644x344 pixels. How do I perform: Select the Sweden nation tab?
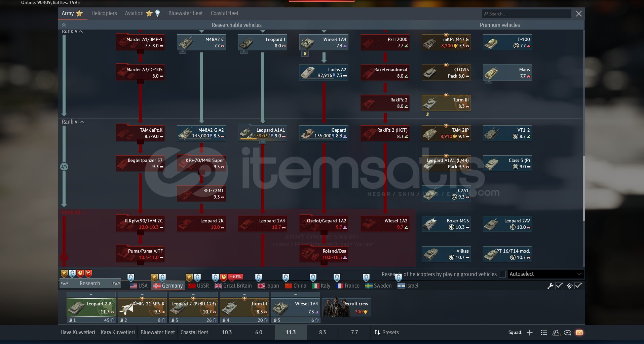point(379,286)
